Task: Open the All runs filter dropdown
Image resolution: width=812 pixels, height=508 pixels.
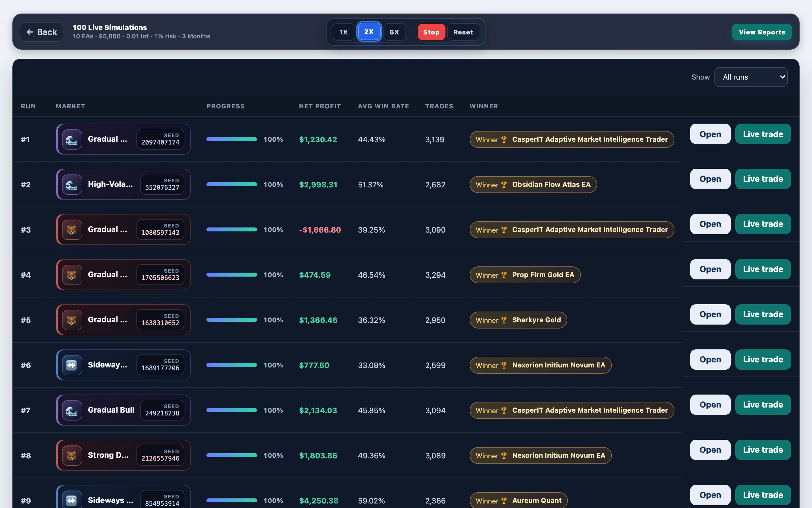Action: (x=751, y=77)
